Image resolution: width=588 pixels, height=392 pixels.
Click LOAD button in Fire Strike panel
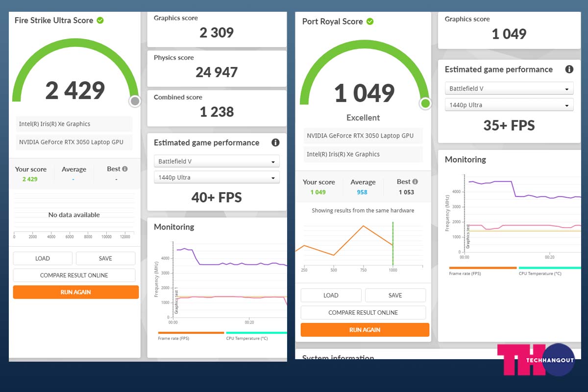pos(43,258)
